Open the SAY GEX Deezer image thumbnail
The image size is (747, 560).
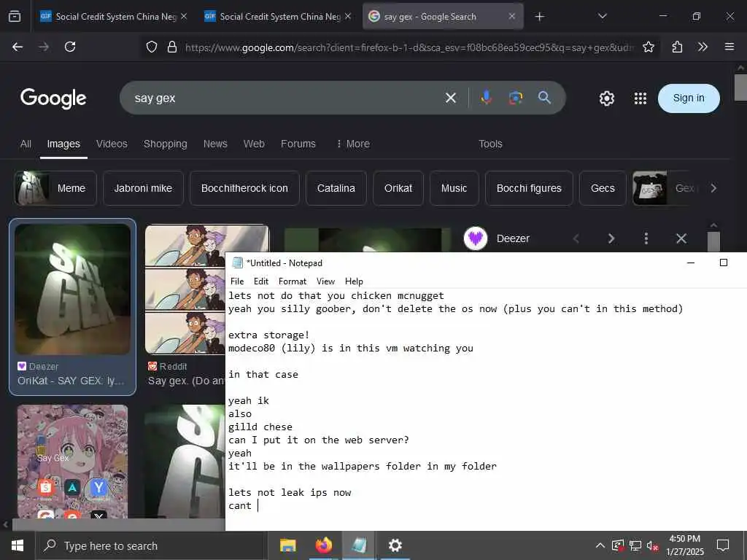pyautogui.click(x=72, y=289)
